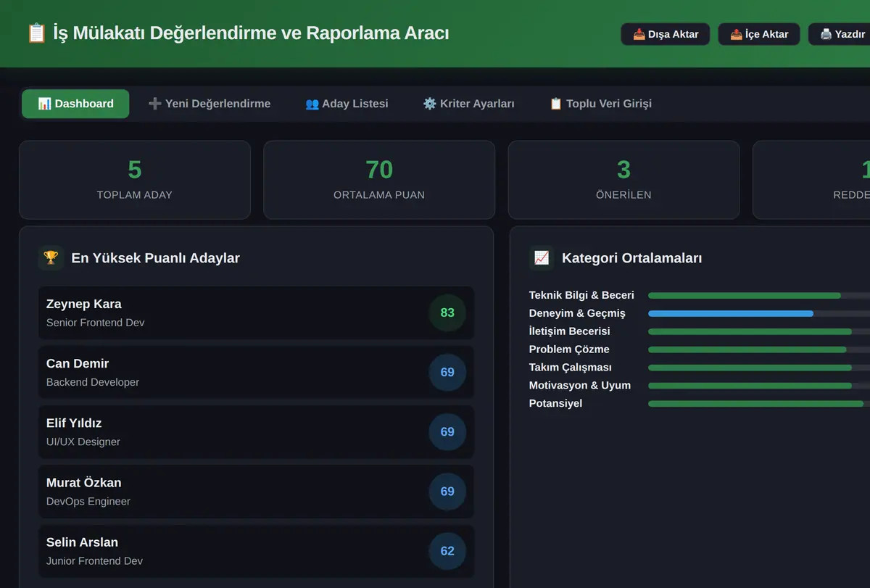Click the İletişim Becerisi progress bar

coord(759,331)
